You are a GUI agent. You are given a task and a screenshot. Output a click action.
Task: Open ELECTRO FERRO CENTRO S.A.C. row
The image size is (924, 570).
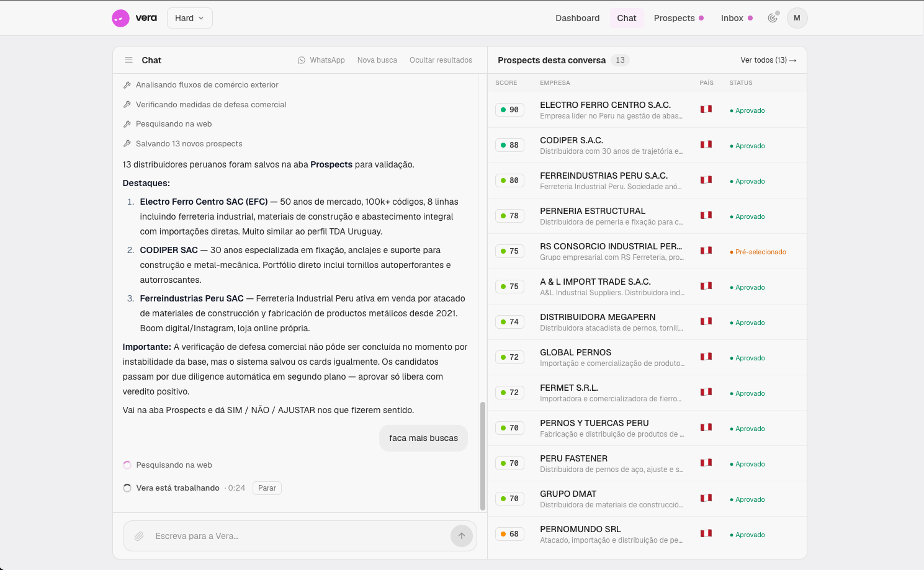[647, 110]
